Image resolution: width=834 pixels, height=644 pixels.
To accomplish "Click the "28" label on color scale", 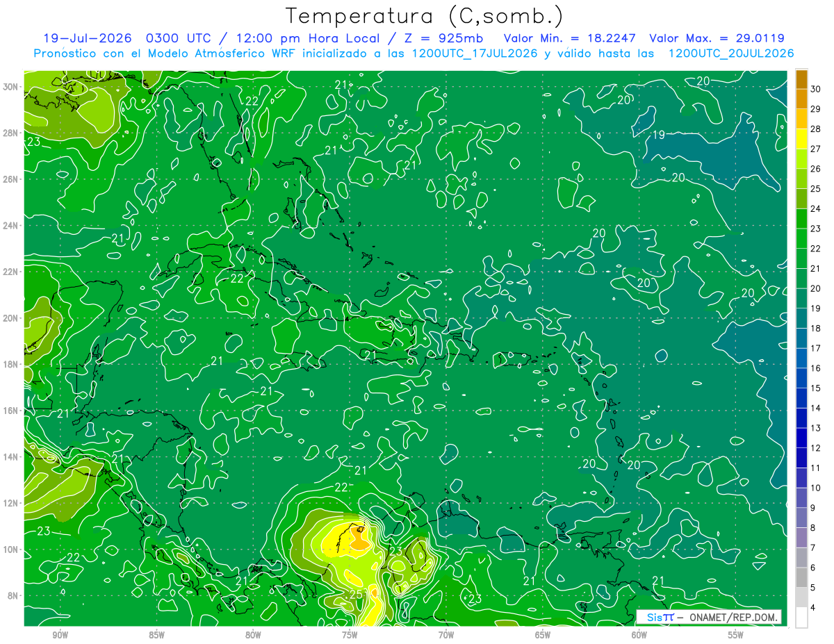I will click(x=816, y=129).
